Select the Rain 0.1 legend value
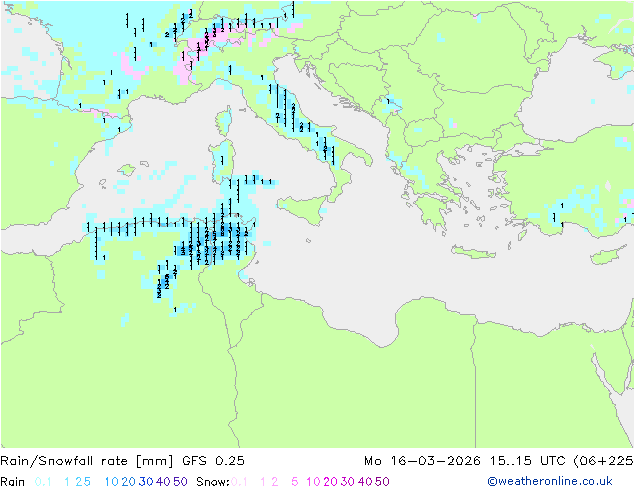The image size is (634, 490). [43, 482]
